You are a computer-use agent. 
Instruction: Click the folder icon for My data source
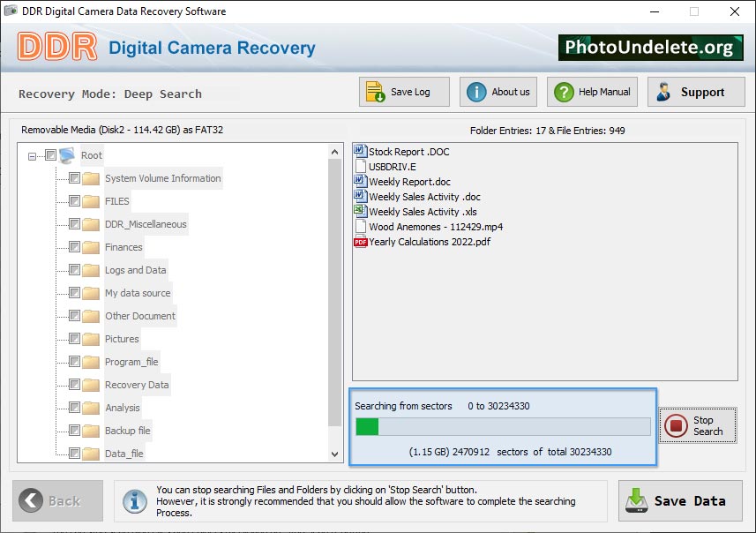[x=91, y=293]
